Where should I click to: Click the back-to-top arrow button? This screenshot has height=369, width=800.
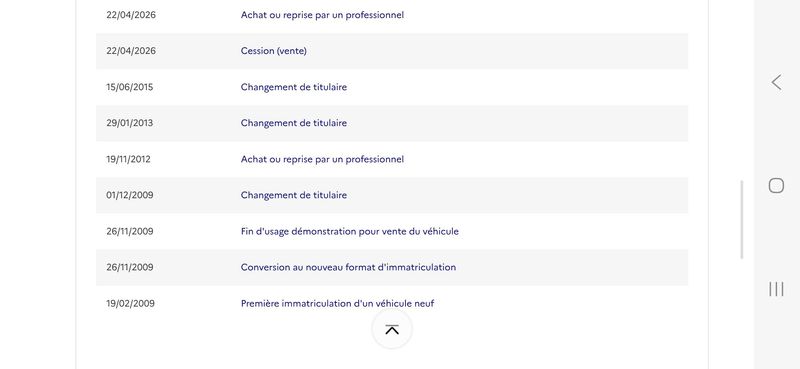pos(392,330)
